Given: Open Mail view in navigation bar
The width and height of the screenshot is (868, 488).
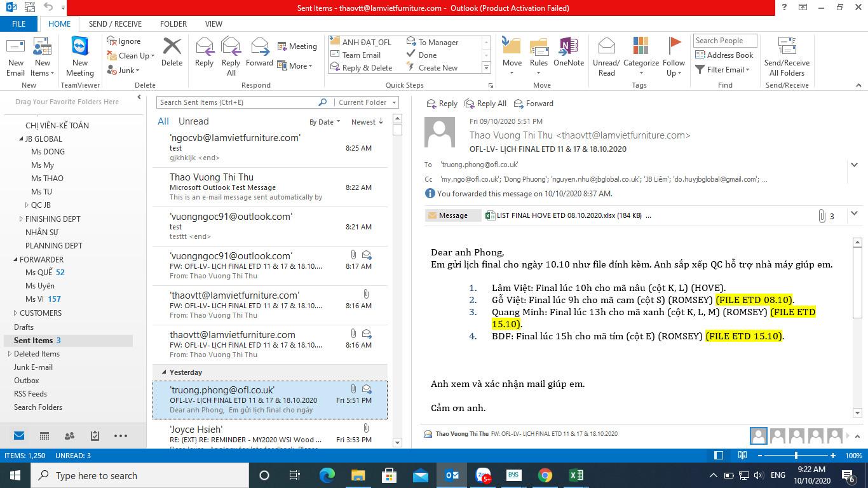Looking at the screenshot, I should pos(19,436).
